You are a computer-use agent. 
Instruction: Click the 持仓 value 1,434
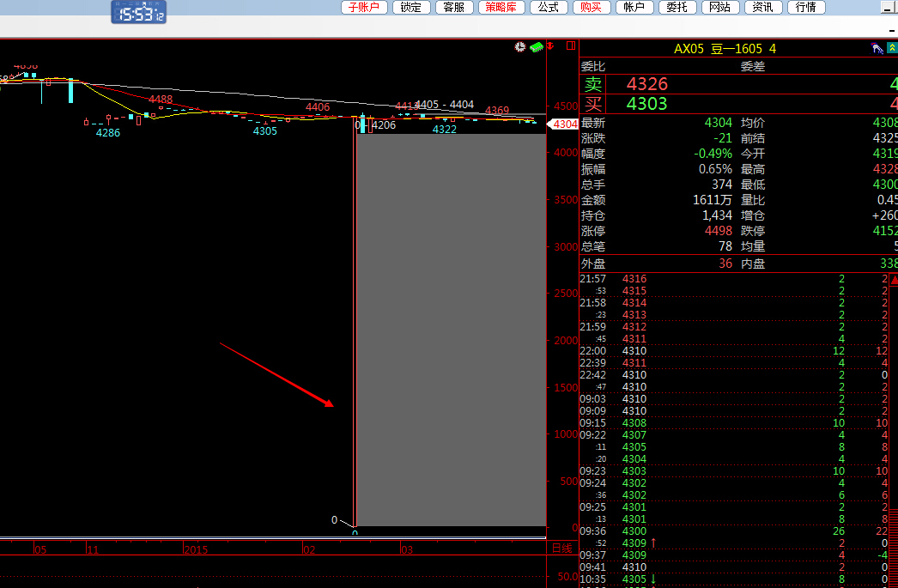(x=718, y=215)
